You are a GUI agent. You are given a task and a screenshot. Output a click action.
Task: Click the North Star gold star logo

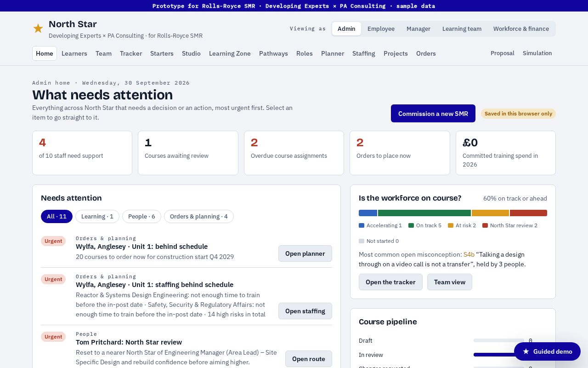point(38,29)
